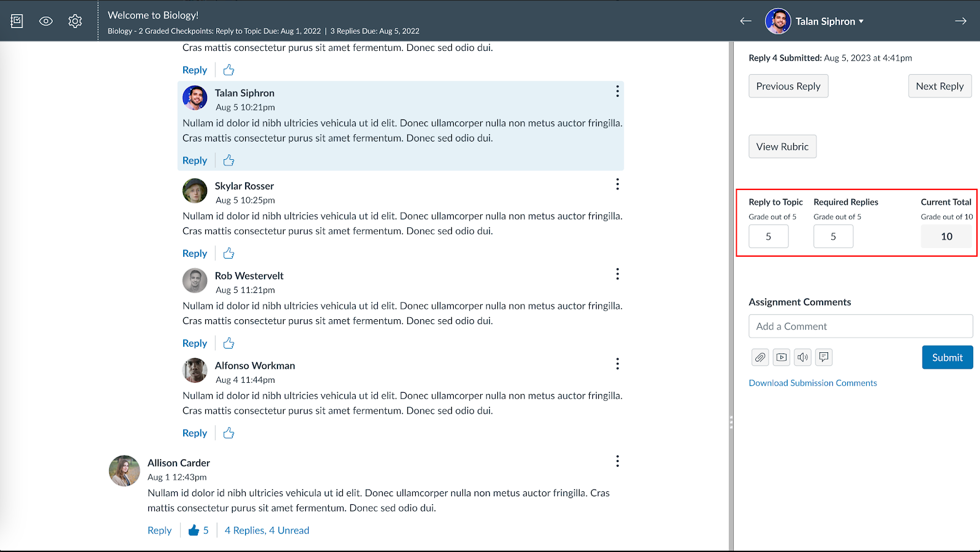Click the Current Total value 10
Screen dimensions: 980x552
pyautogui.click(x=946, y=236)
